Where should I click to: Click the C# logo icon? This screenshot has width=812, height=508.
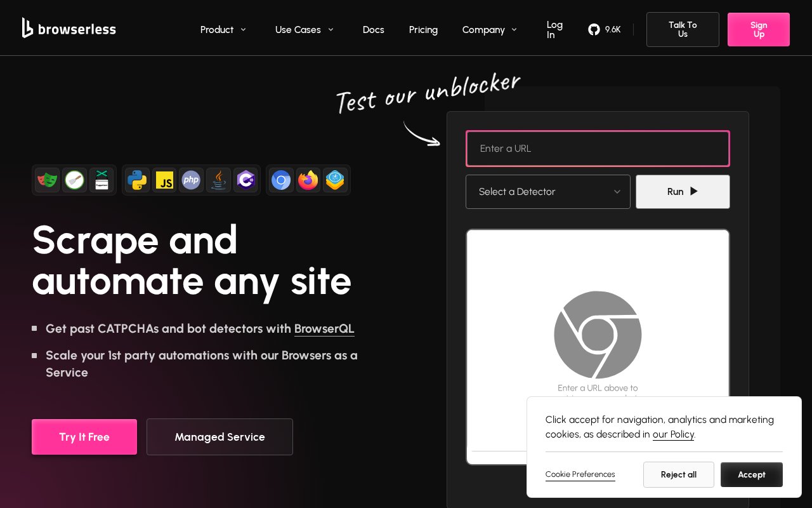[x=246, y=180]
